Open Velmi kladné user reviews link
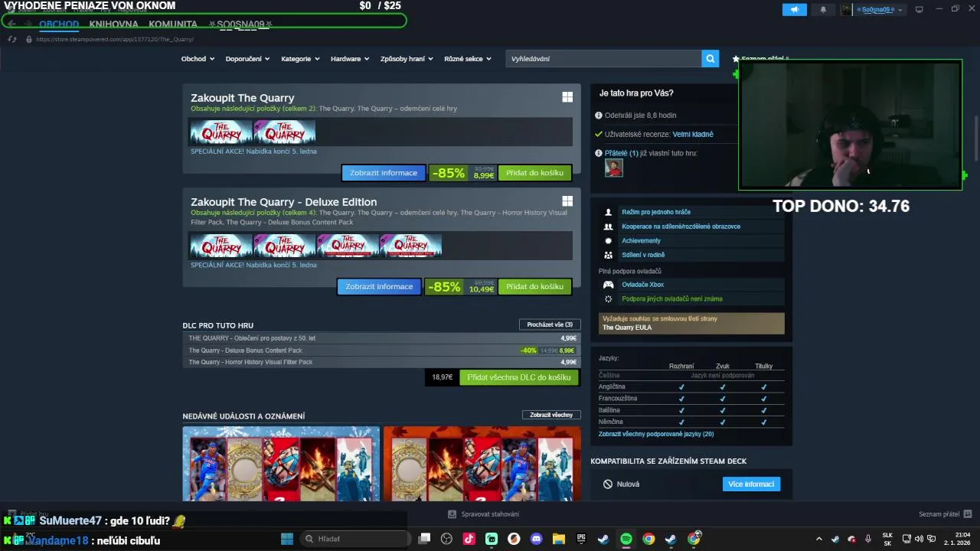Screen dimensions: 980x551 tap(693, 134)
